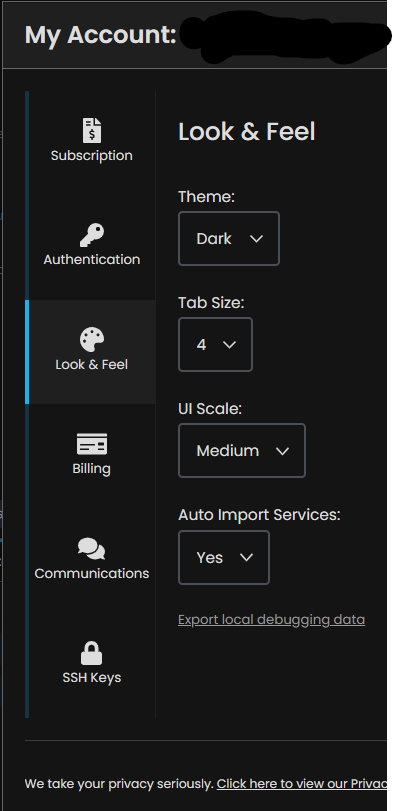Viewport: 394px width, 811px height.
Task: Open the Subscription tab label
Action: (92, 156)
